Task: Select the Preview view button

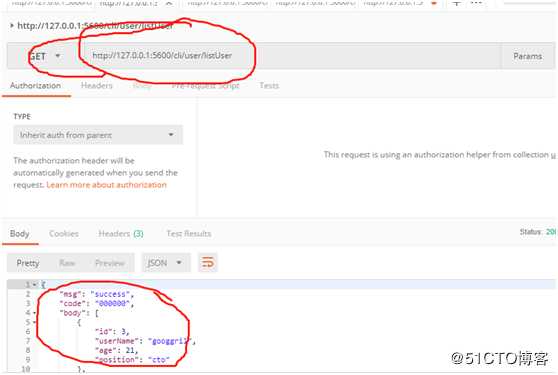Action: 110,263
